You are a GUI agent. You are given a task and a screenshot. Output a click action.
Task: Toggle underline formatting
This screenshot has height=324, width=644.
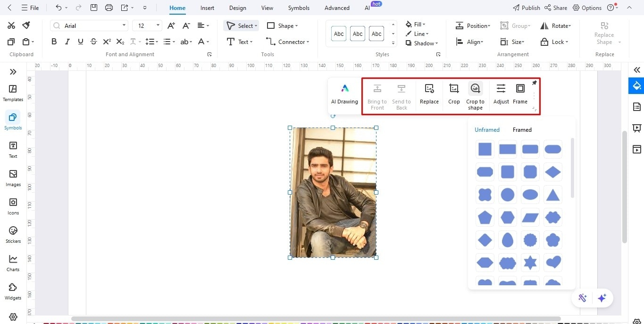[x=80, y=42]
